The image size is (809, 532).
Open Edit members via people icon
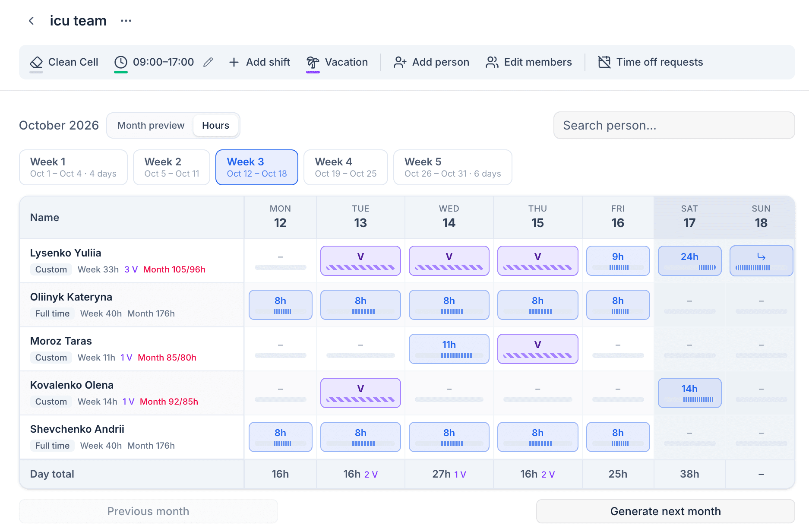[492, 62]
